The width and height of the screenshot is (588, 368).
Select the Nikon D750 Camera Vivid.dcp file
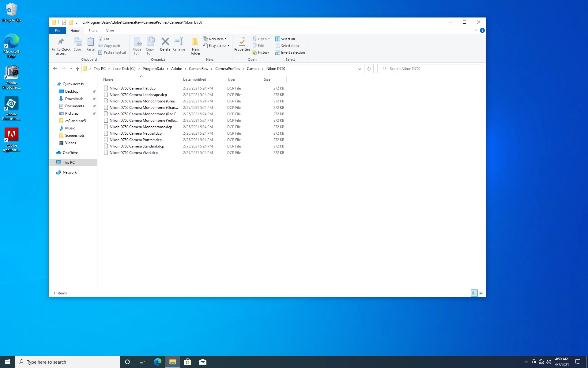(134, 153)
